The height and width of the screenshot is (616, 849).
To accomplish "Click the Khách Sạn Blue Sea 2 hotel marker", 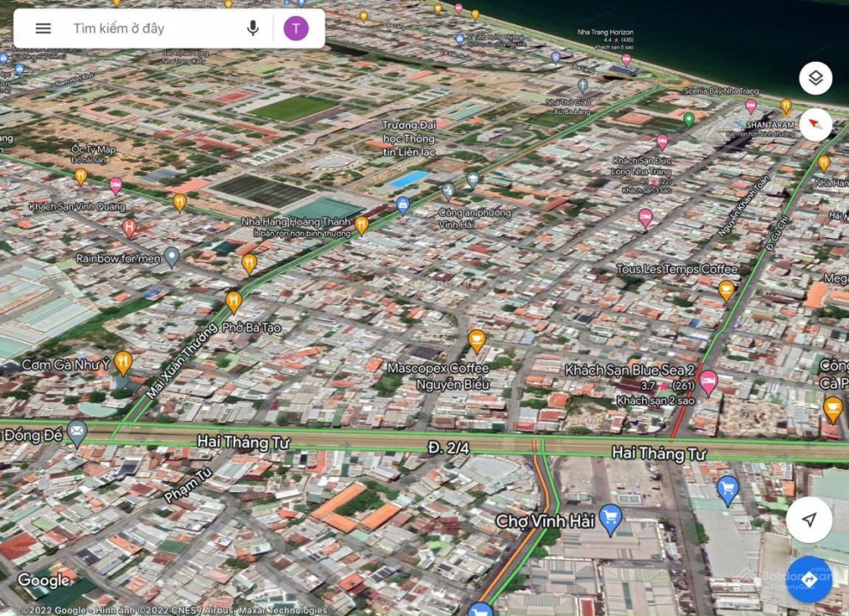I will point(708,381).
